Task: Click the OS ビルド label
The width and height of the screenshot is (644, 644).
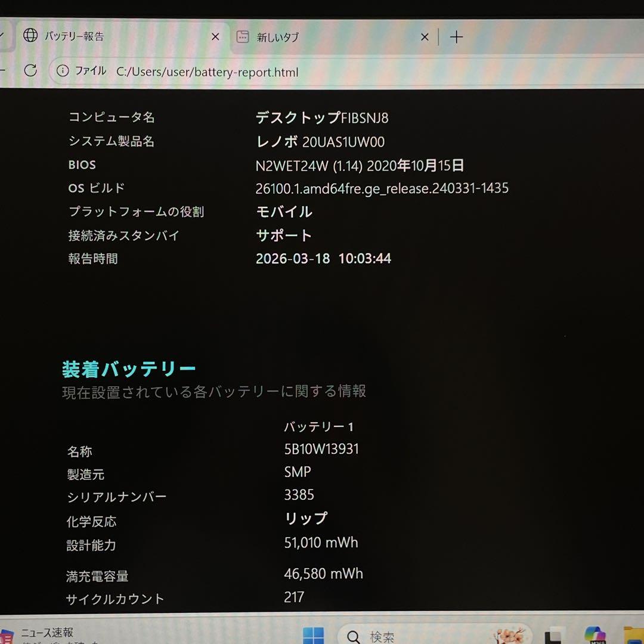Action: click(97, 188)
